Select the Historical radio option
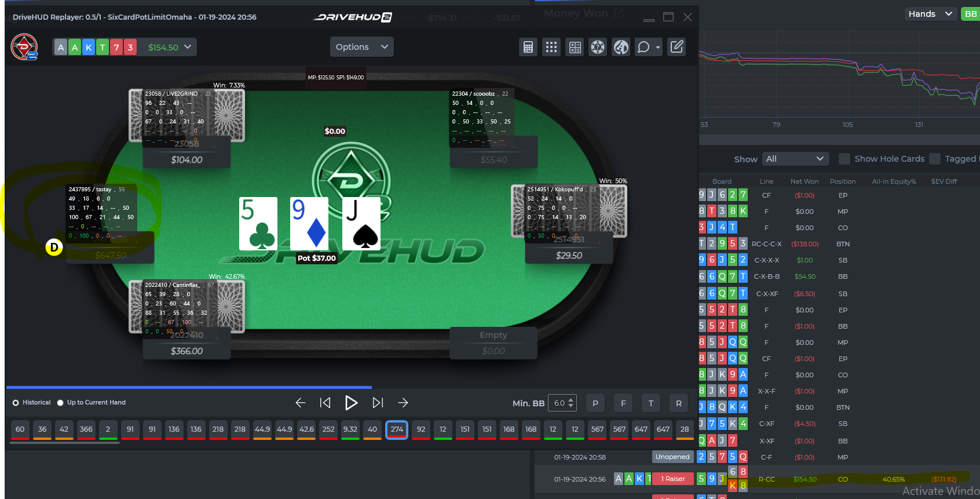This screenshot has height=499, width=980. pyautogui.click(x=16, y=403)
